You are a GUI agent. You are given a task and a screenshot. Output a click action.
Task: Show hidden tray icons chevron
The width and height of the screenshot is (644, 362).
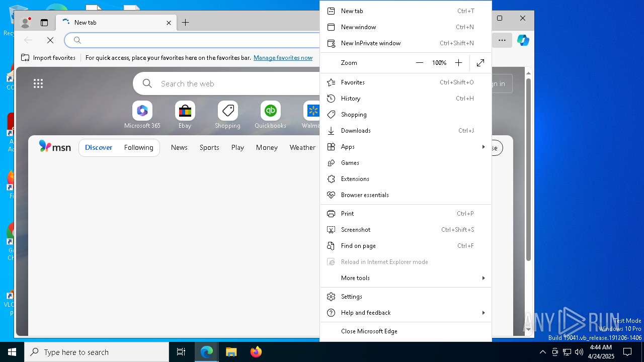coord(542,352)
